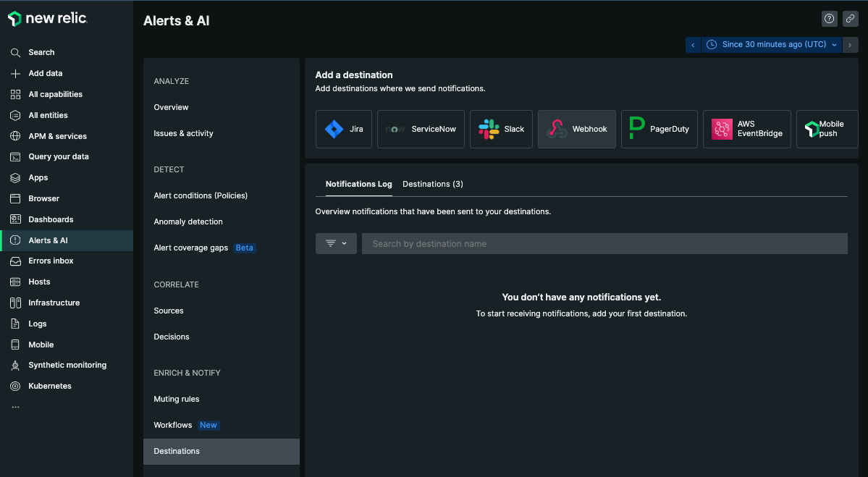Step time range back with left arrow

point(693,45)
